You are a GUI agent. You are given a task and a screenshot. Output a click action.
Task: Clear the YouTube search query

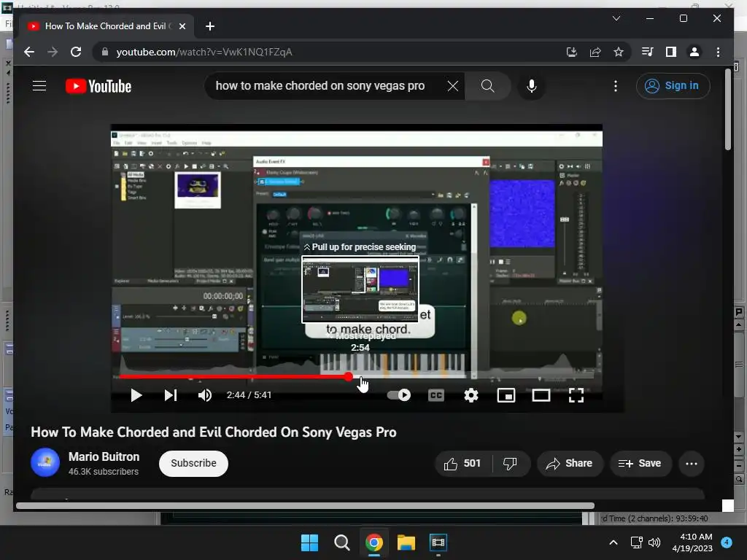[453, 86]
